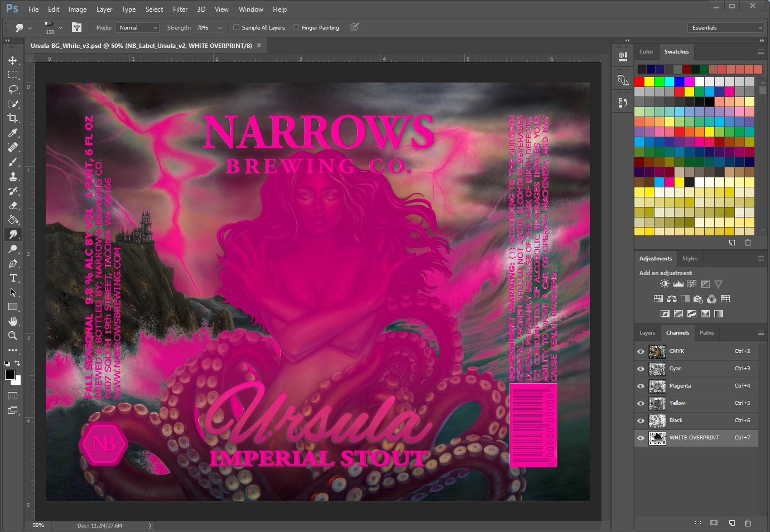Viewport: 770px width, 532px height.
Task: Select the Brush tool
Action: (x=13, y=162)
